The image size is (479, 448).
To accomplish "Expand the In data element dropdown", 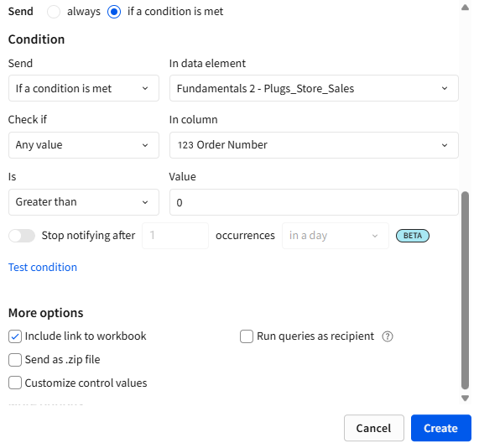I will coord(314,88).
